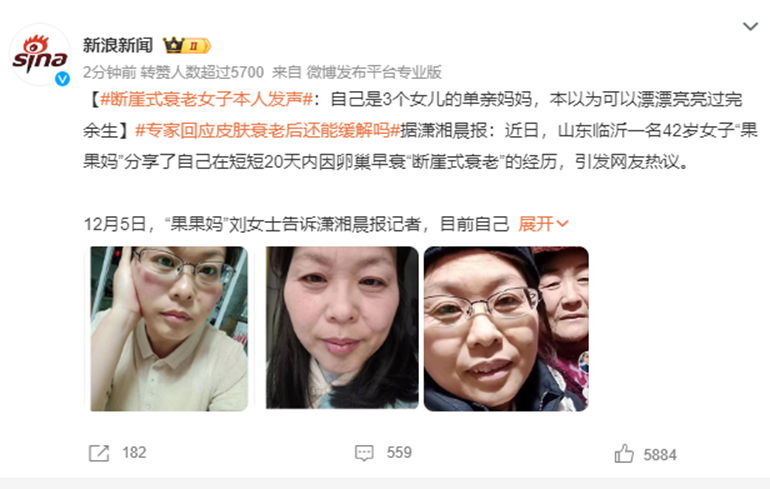This screenshot has height=489, width=770.
Task: Open first photo of woman in beige shirt
Action: [169, 328]
